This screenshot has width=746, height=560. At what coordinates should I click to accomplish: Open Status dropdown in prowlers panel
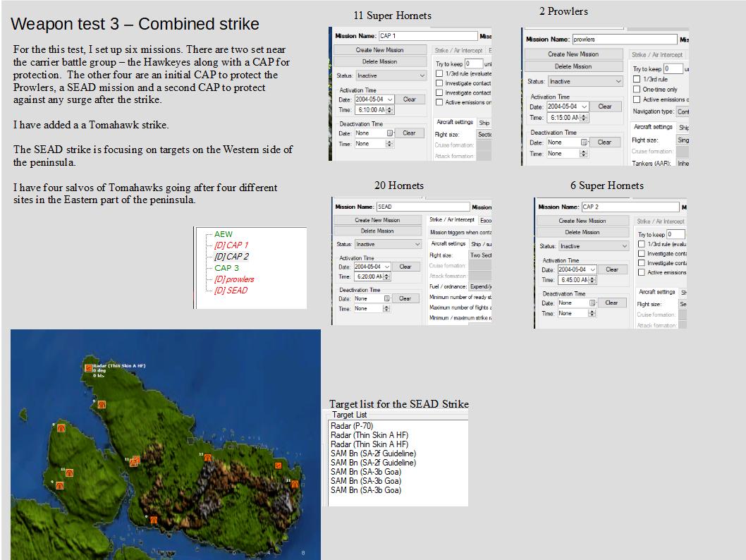pyautogui.click(x=585, y=81)
